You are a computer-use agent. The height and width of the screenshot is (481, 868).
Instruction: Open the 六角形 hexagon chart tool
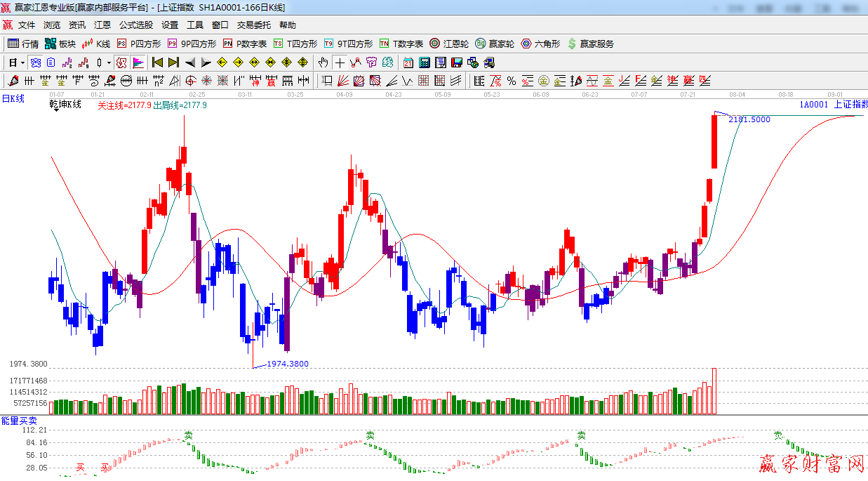540,44
